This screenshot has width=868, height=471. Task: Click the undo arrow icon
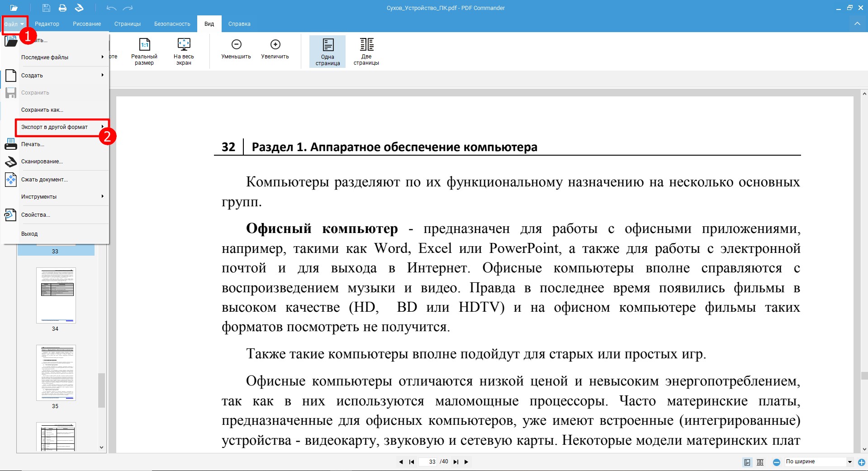(111, 8)
